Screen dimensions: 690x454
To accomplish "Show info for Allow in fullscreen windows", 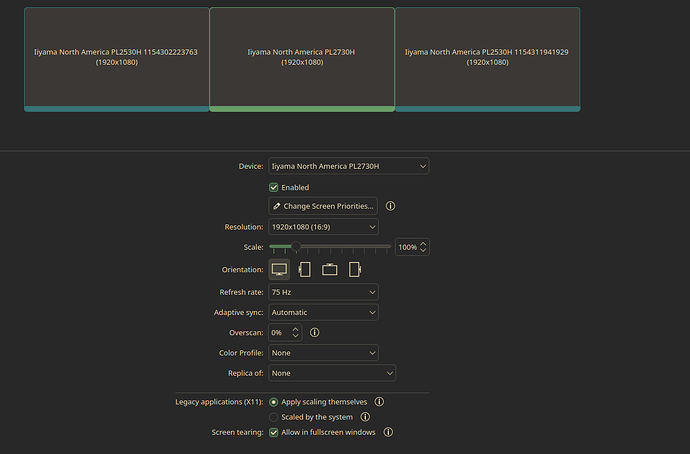I will click(388, 432).
